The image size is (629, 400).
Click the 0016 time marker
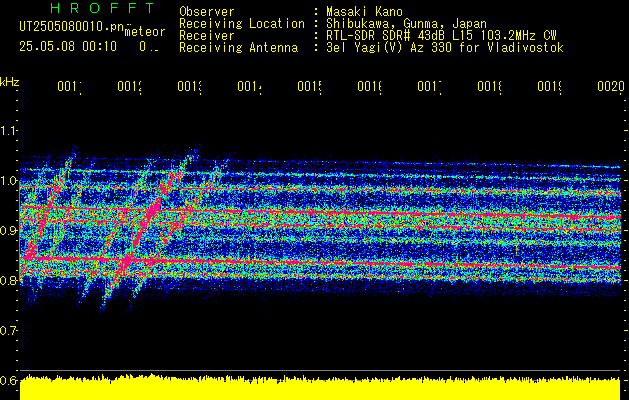(369, 86)
